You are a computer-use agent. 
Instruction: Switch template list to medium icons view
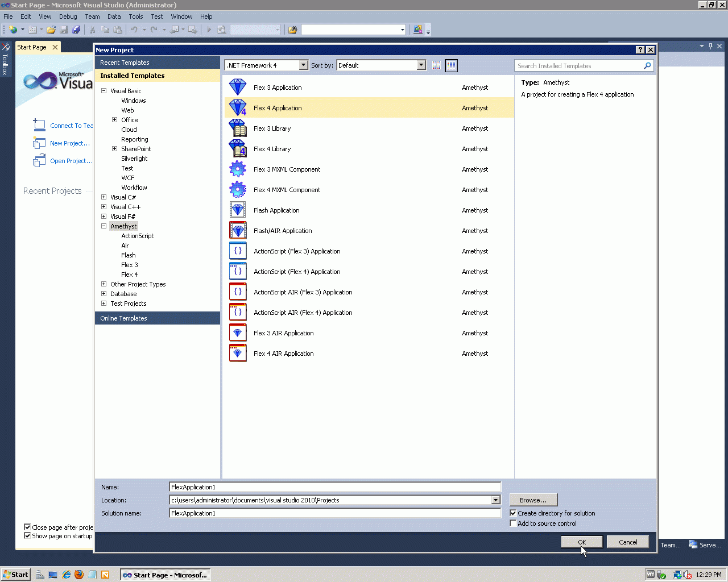click(x=451, y=65)
